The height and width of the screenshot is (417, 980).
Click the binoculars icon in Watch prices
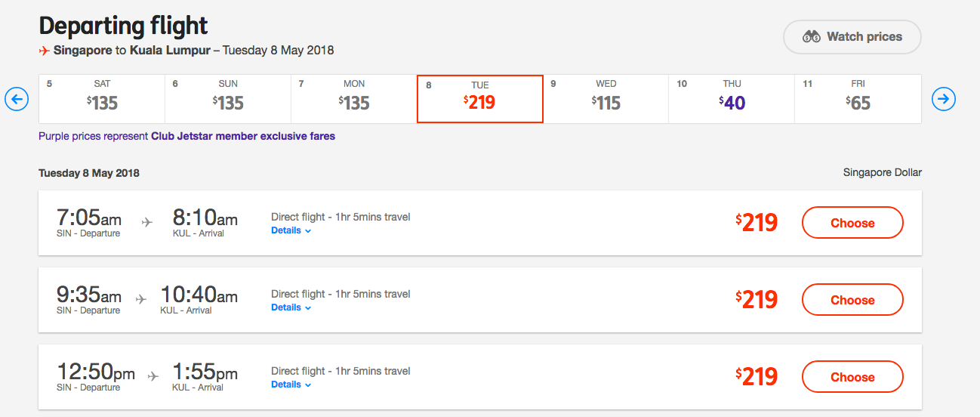point(812,36)
